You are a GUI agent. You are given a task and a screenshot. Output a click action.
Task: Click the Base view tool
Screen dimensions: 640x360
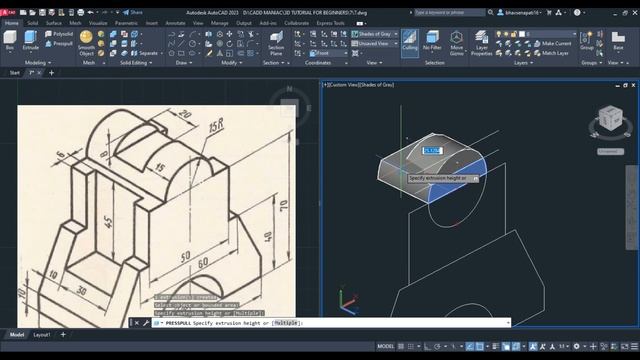[x=618, y=41]
